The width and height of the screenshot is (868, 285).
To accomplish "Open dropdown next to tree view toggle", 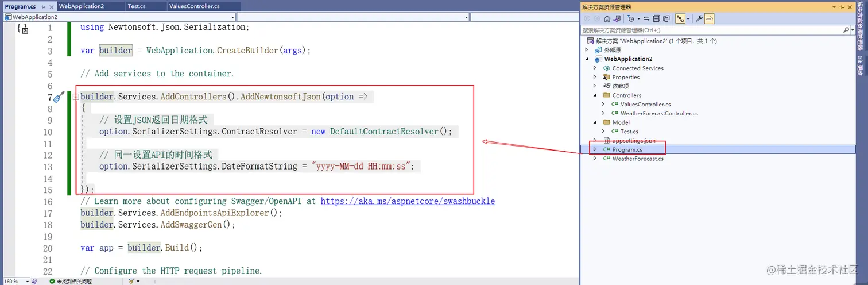I will 688,18.
